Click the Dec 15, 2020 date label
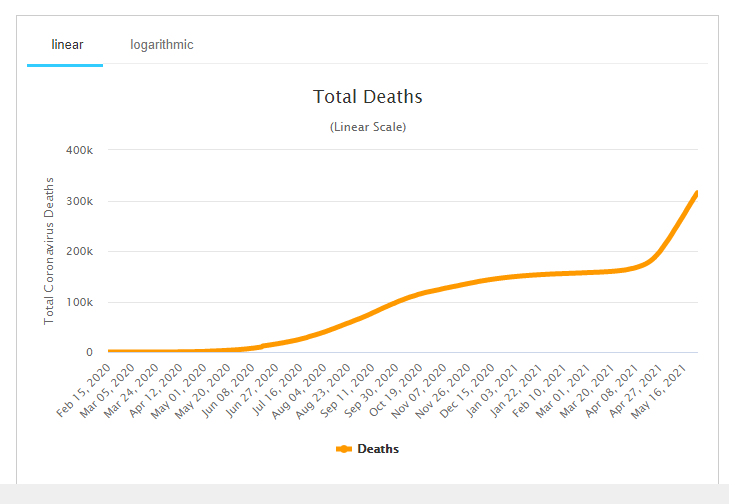This screenshot has height=504, width=729. (x=469, y=390)
